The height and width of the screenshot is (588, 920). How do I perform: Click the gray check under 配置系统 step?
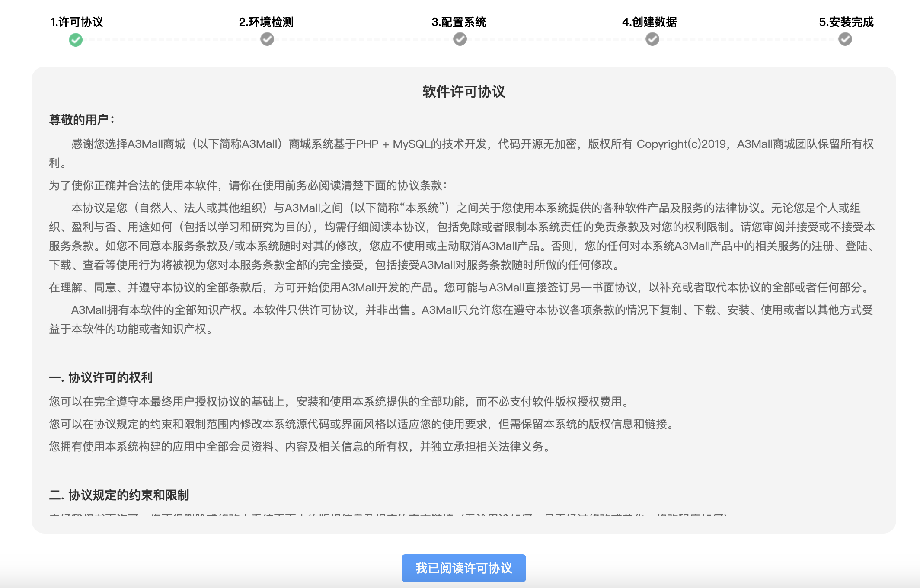tap(460, 39)
